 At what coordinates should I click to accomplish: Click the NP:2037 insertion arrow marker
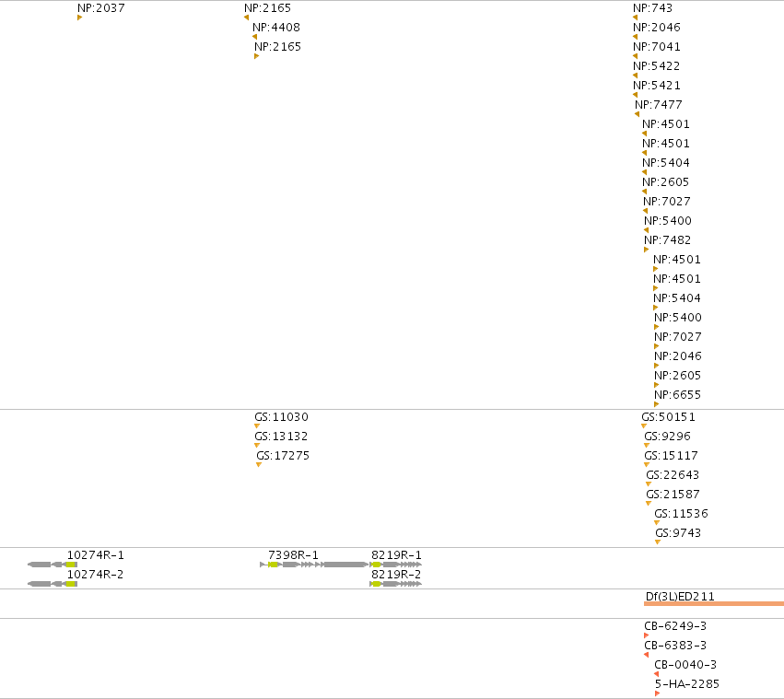(79, 18)
